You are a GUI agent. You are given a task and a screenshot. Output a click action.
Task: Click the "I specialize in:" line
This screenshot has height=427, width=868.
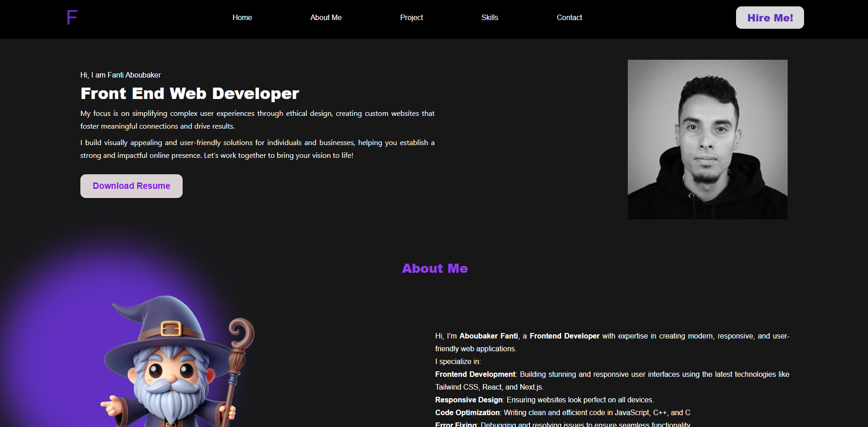[458, 361]
